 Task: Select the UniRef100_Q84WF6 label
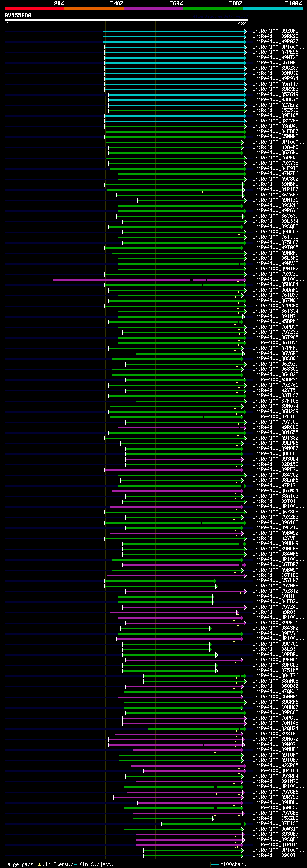(x=275, y=554)
